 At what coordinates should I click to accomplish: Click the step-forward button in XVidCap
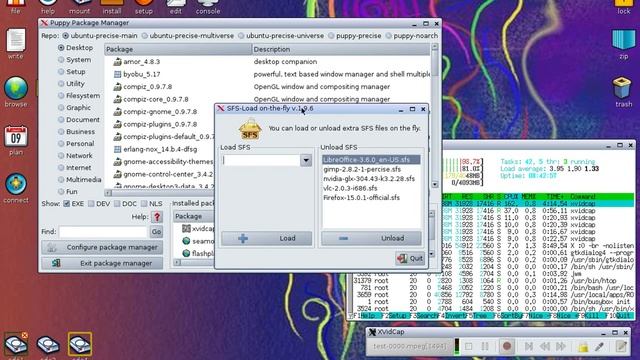coord(529,347)
